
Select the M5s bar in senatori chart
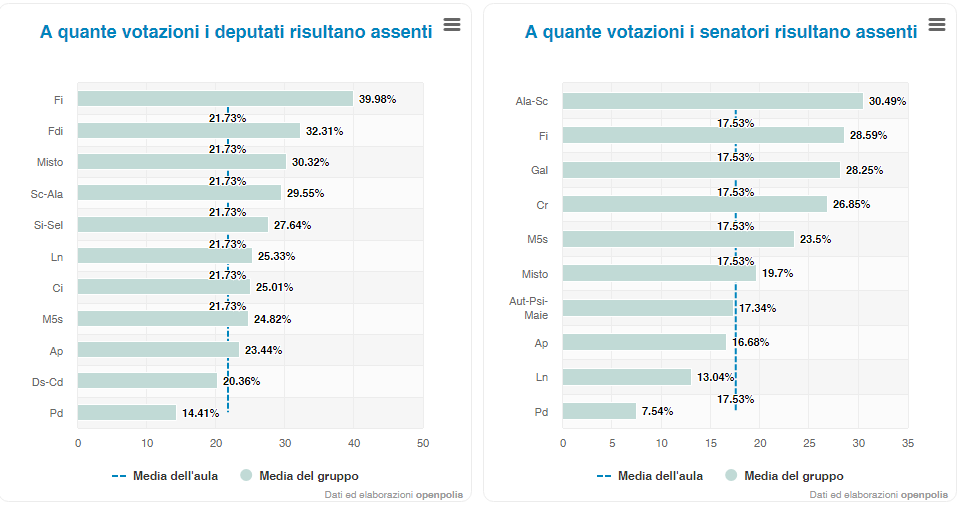click(678, 239)
